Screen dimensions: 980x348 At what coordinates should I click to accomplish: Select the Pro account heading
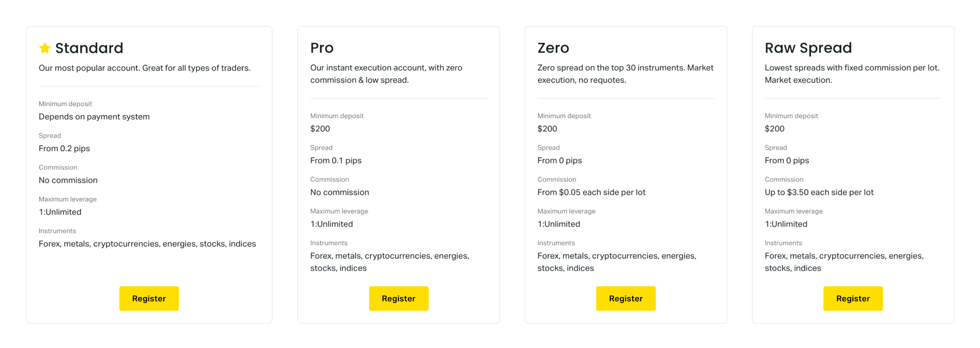point(322,48)
